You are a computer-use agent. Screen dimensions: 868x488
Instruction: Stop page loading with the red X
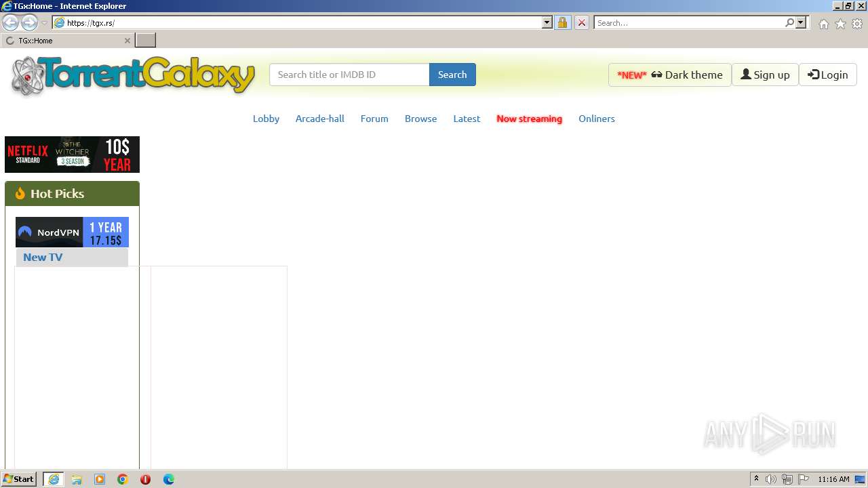pyautogui.click(x=581, y=22)
